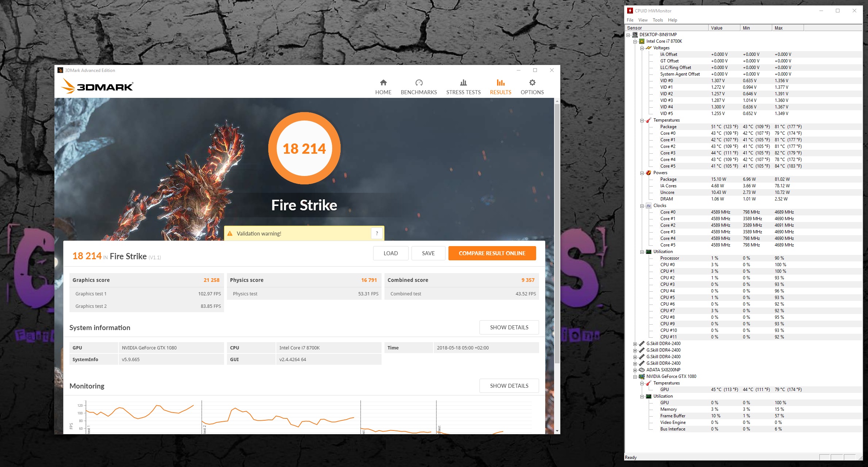
Task: Expand the ADATA SX8200NP node
Action: point(635,370)
